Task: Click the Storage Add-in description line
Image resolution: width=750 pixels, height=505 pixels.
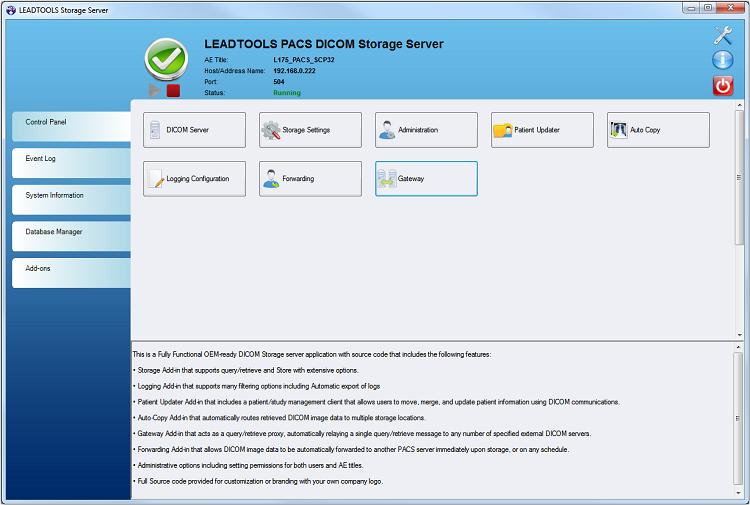Action: pyautogui.click(x=246, y=370)
